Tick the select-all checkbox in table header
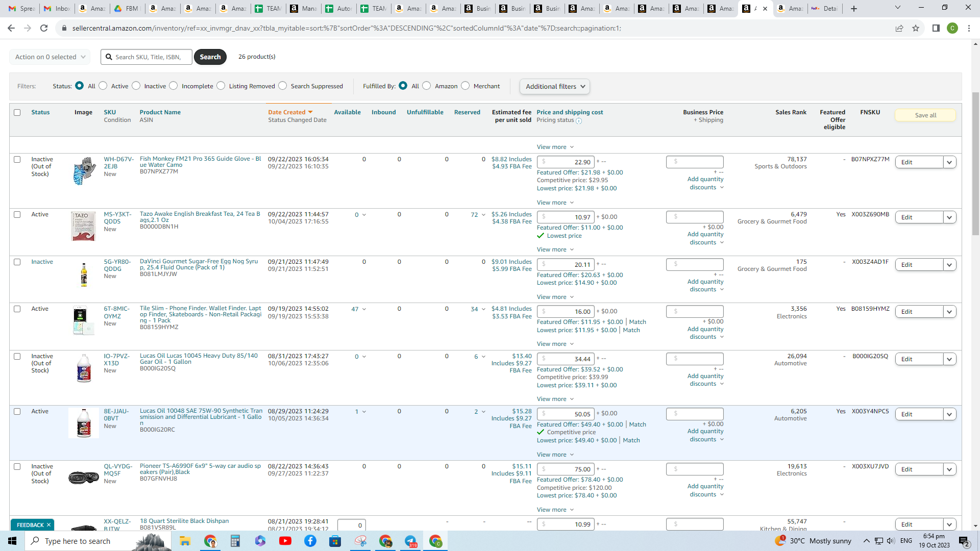This screenshot has height=551, width=980. pyautogui.click(x=17, y=112)
